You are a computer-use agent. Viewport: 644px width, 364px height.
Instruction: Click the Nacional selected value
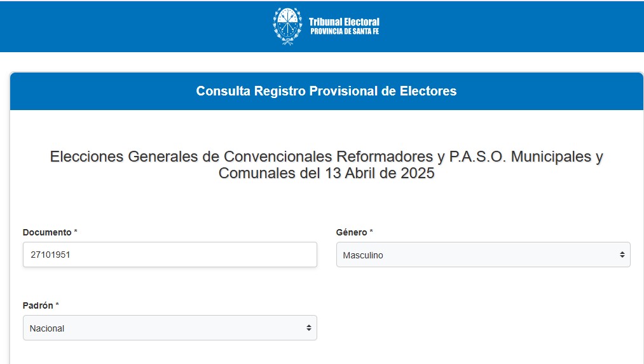(47, 328)
